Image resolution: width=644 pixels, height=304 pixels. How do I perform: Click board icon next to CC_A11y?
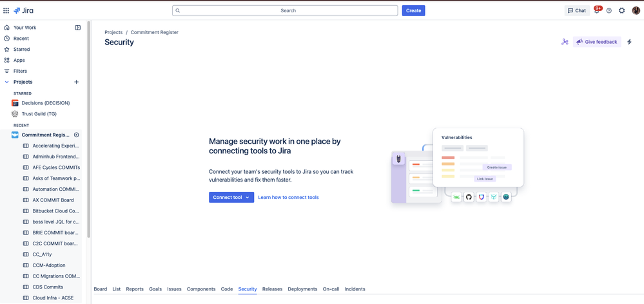pos(26,254)
